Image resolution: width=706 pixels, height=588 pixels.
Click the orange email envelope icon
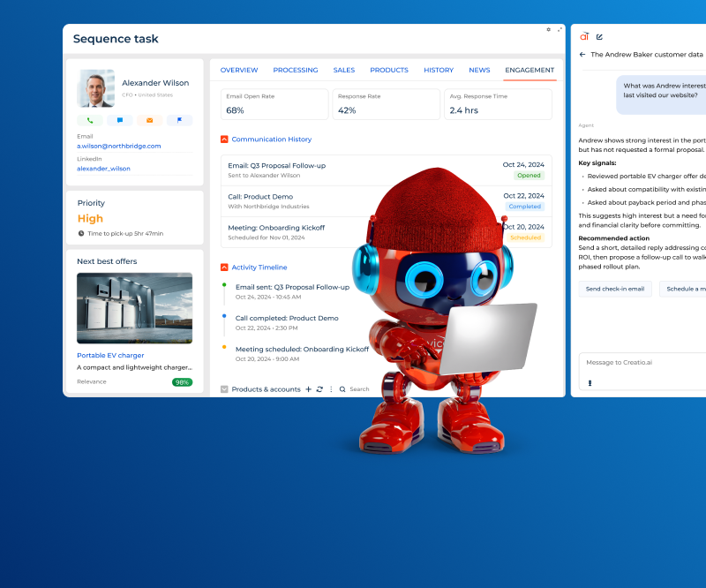pos(149,120)
